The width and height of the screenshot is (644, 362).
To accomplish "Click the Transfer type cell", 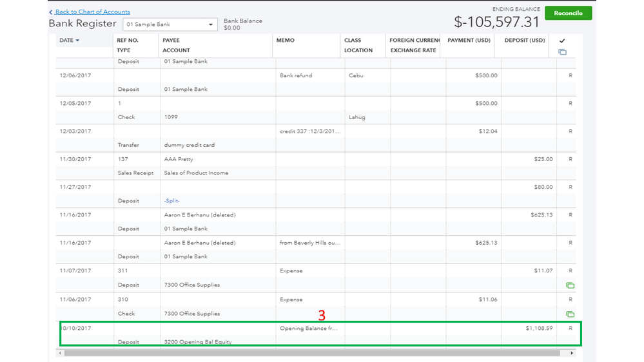I will 128,145.
